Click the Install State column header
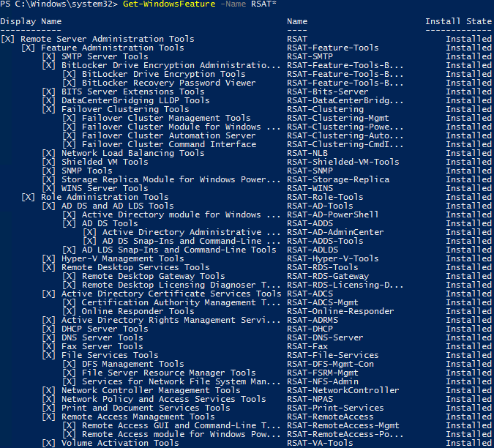This screenshot has width=494, height=448. (x=458, y=21)
